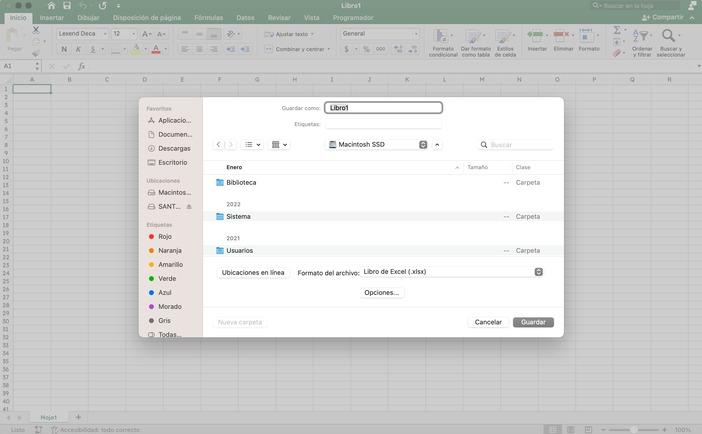702x434 pixels.
Task: Apply the red font color
Action: coord(156,49)
